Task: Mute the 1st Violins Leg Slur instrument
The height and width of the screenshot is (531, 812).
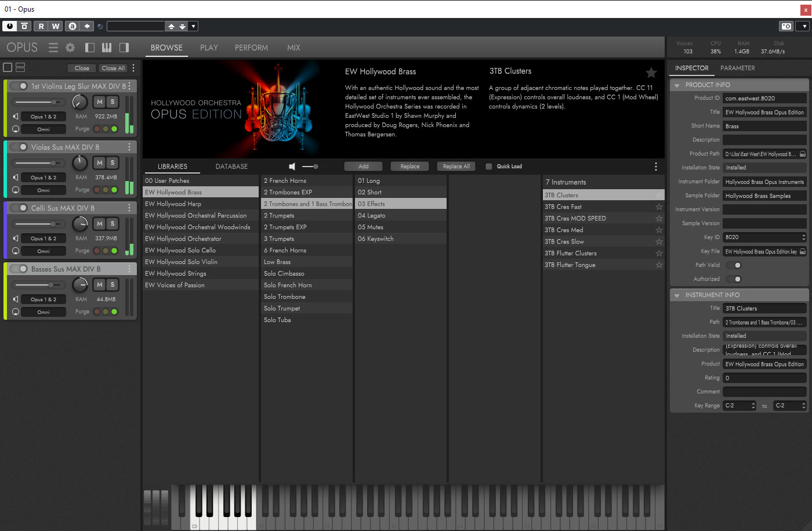Action: (x=100, y=102)
